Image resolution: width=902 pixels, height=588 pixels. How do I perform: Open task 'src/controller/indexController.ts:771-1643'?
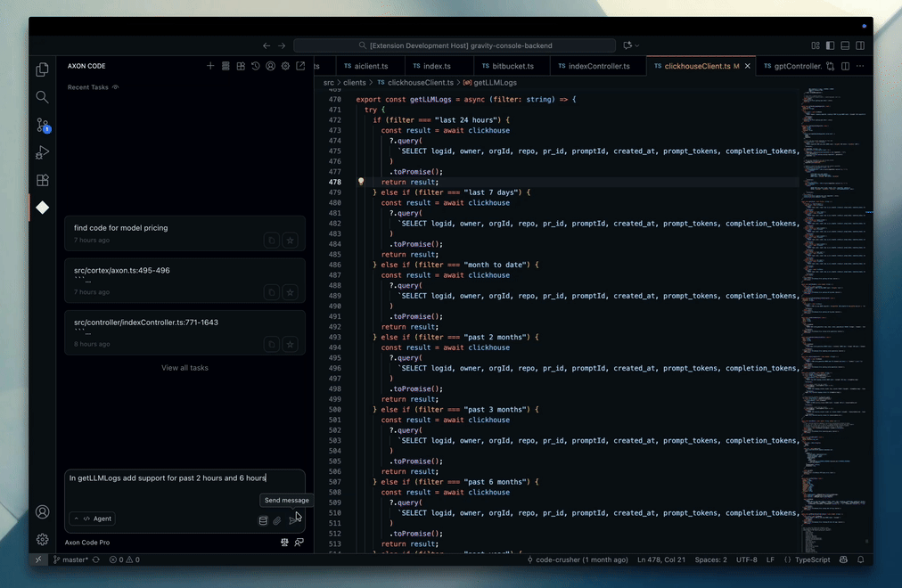click(184, 333)
